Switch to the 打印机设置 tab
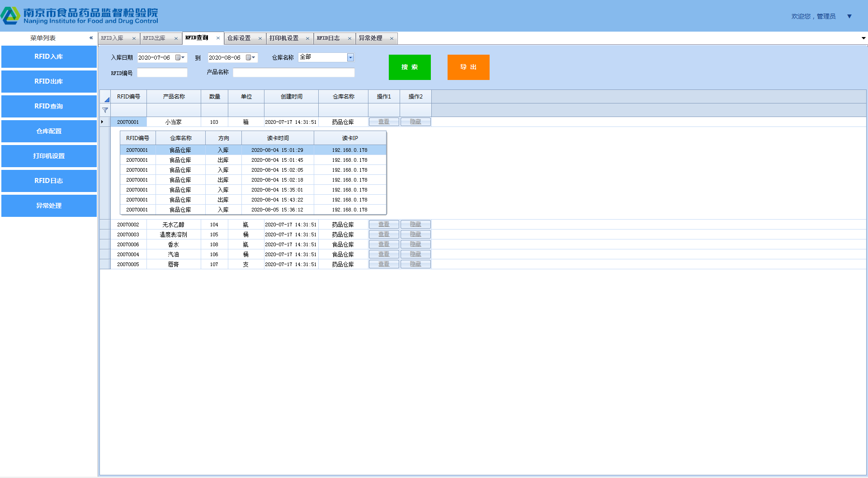The height and width of the screenshot is (478, 868). point(284,38)
